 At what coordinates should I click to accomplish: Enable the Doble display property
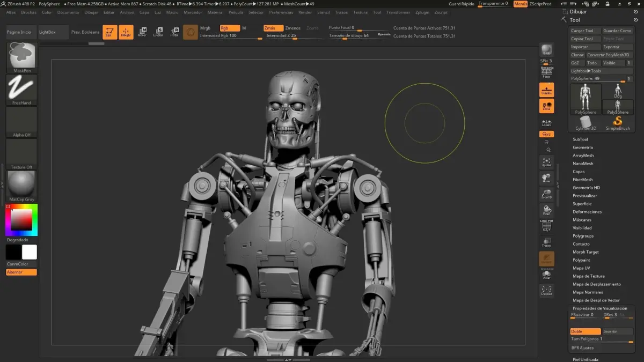585,331
